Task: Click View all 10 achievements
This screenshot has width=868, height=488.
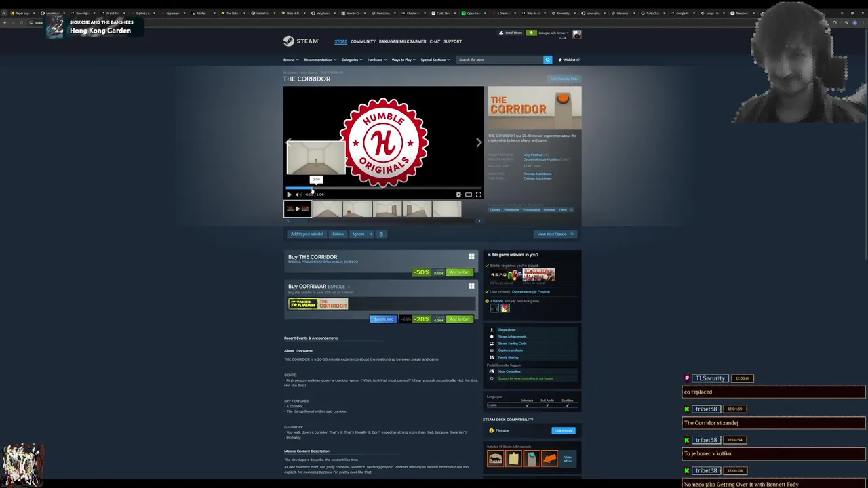Action: (x=568, y=459)
